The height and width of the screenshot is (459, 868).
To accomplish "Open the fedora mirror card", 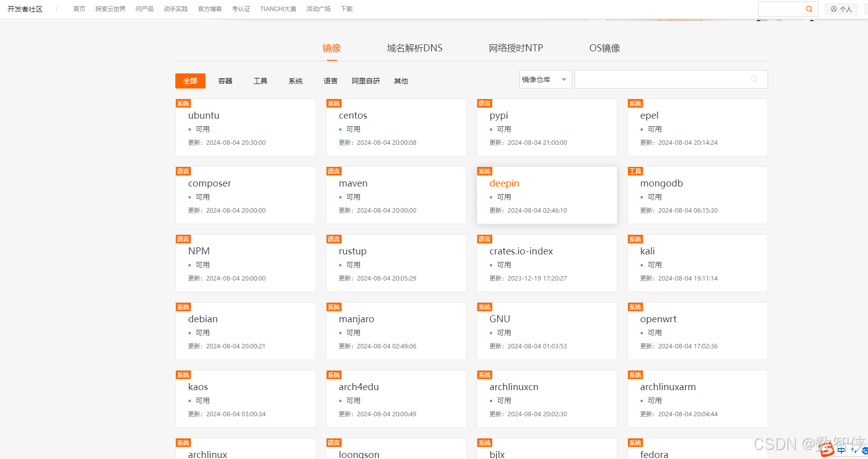I will [698, 448].
